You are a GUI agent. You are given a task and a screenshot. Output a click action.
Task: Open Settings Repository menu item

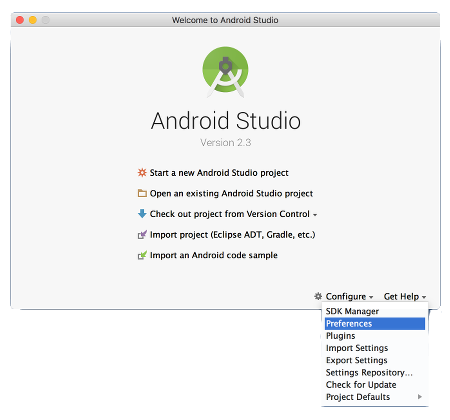point(375,373)
